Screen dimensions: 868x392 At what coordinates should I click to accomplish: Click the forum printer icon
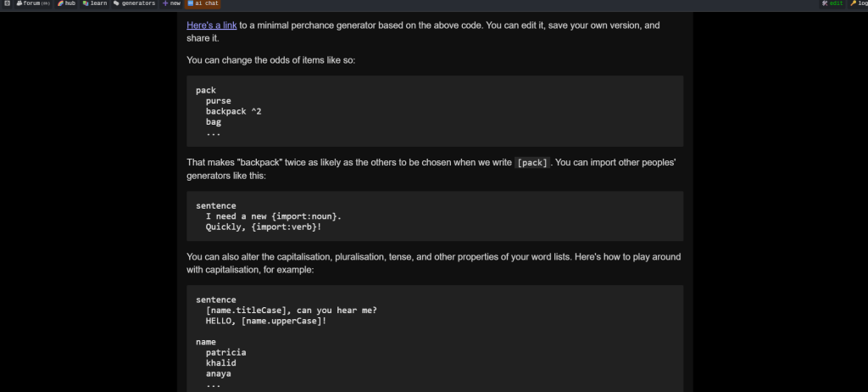pos(19,3)
